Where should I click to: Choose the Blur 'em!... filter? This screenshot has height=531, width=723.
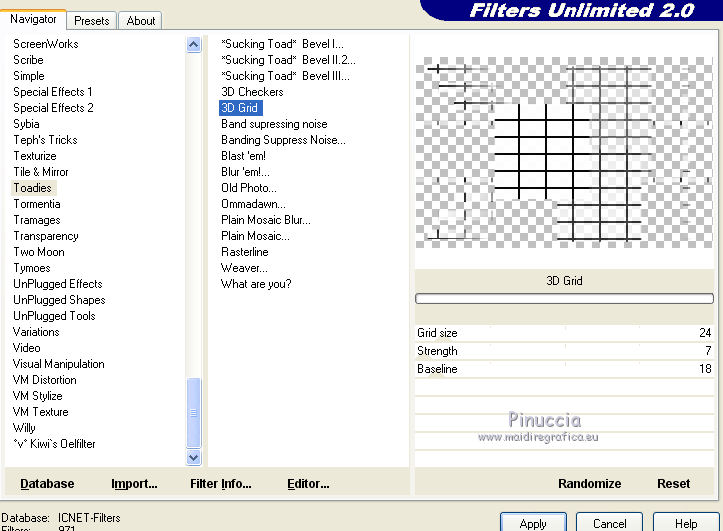[x=245, y=172]
